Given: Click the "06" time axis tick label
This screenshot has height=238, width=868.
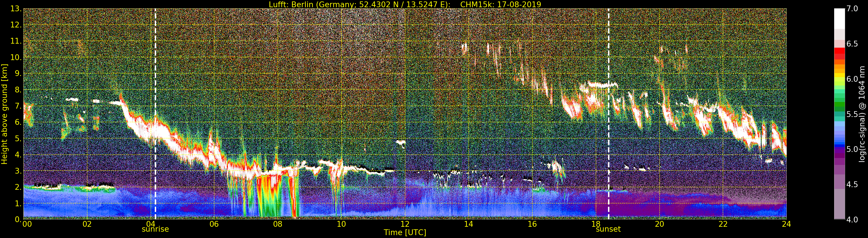Looking at the screenshot, I should point(214,224).
